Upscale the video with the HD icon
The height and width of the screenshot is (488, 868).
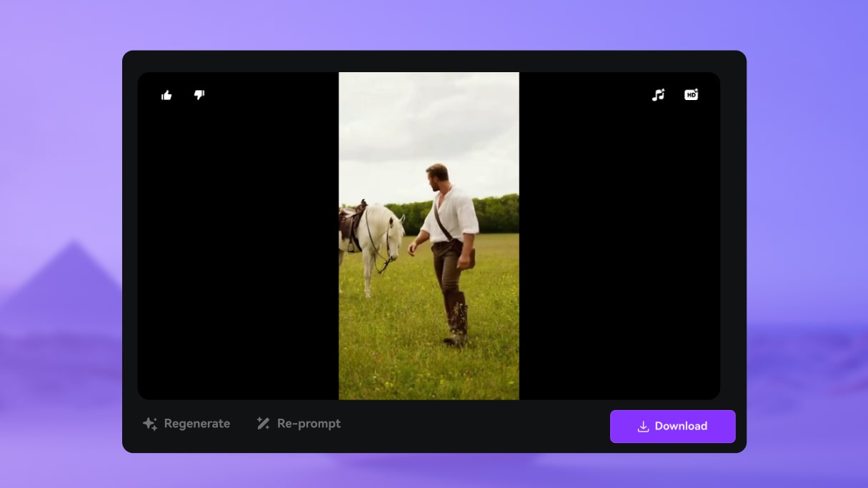[x=691, y=94]
